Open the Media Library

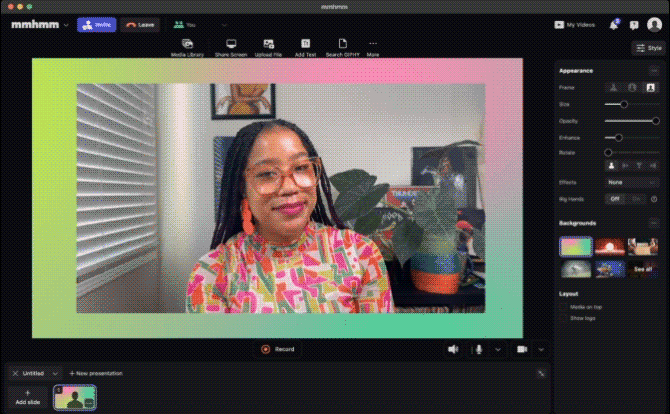pos(187,48)
